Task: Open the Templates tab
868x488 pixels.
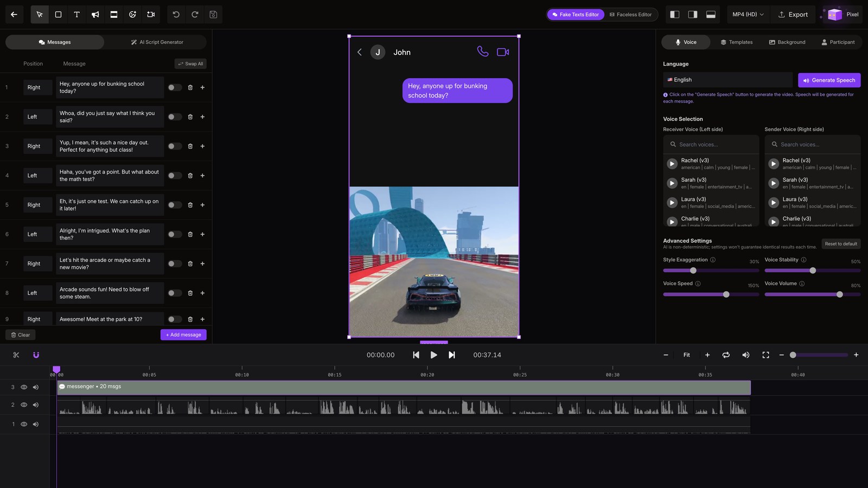Action: pos(736,42)
